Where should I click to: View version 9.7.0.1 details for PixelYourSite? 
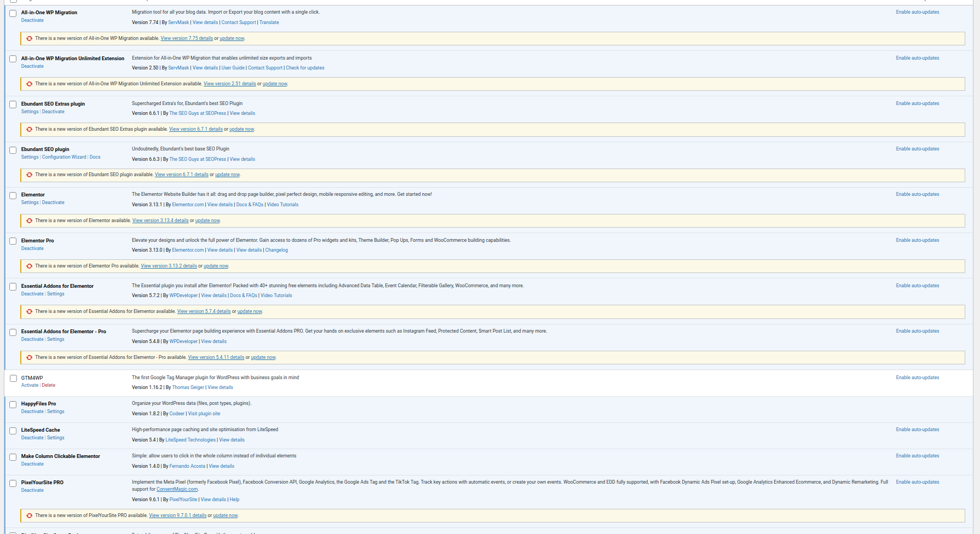177,515
